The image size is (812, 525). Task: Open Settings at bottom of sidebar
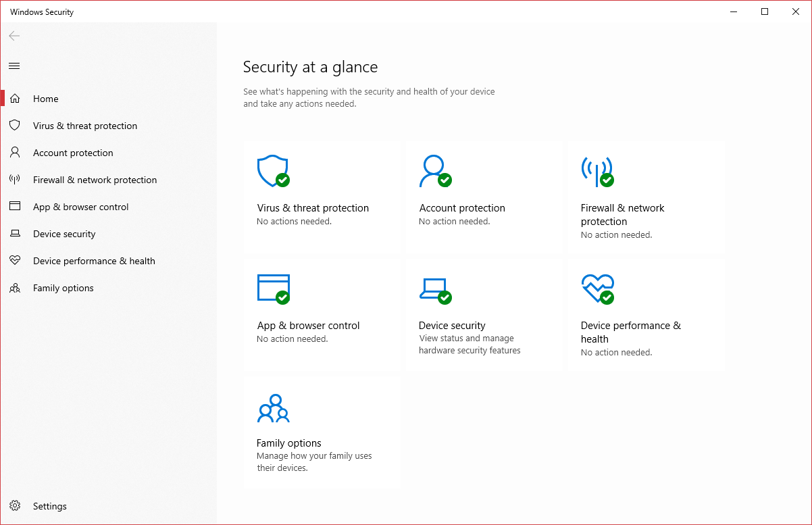click(108, 506)
